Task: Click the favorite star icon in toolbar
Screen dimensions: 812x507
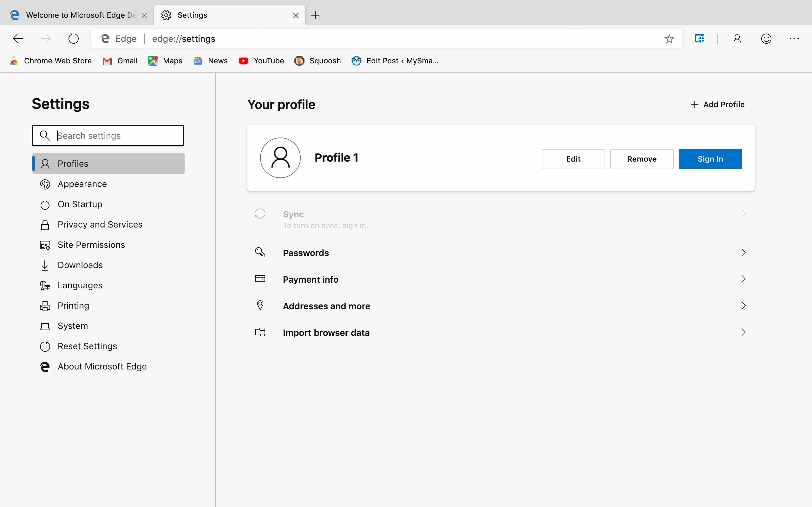Action: 669,38
